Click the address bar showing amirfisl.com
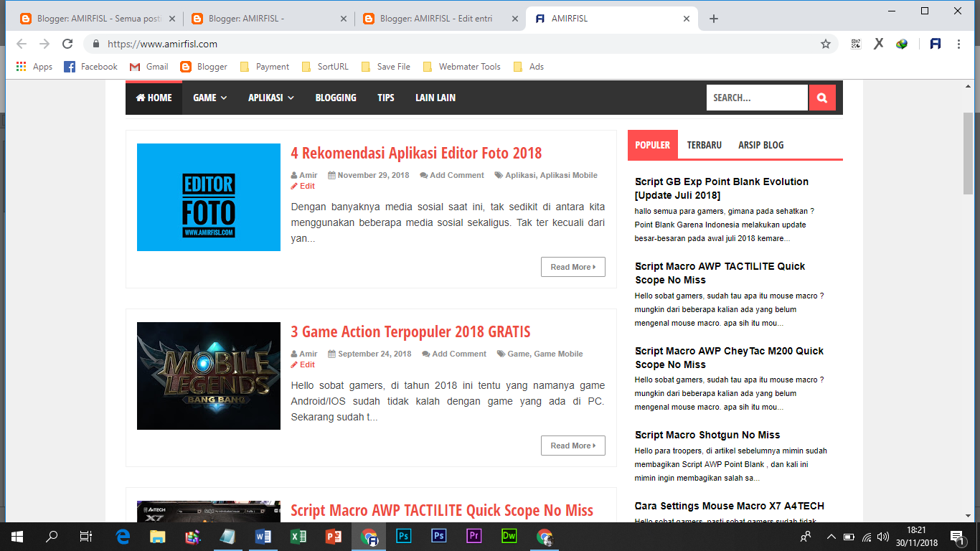 (x=459, y=44)
